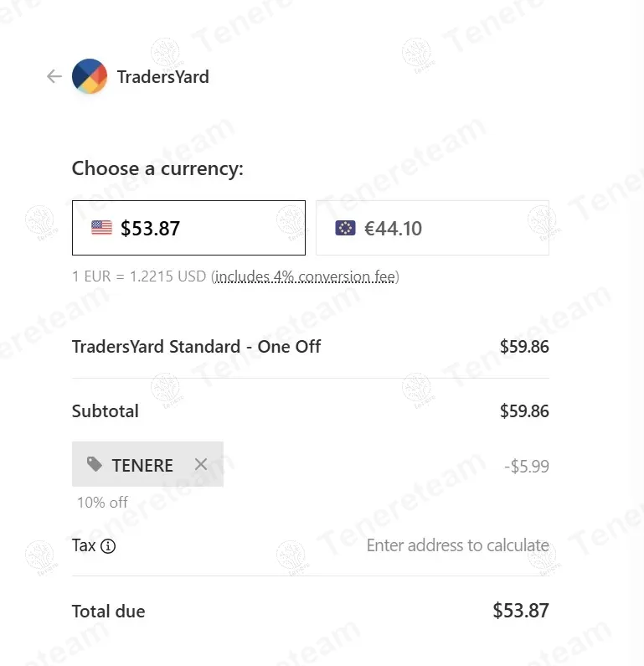Click the 'includes 4% conversion fee' link
The width and height of the screenshot is (644, 666).
[x=306, y=276]
